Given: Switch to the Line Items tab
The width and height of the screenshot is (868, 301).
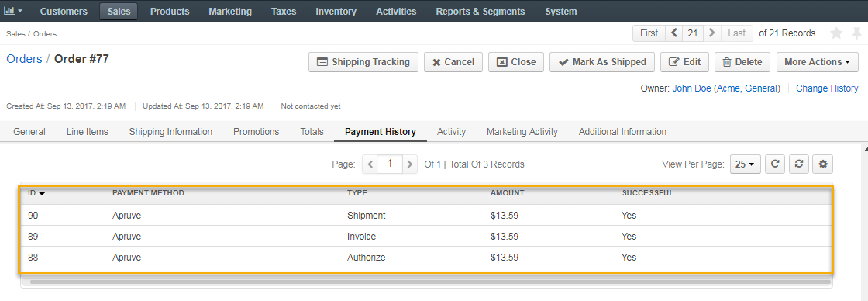Looking at the screenshot, I should (x=87, y=131).
